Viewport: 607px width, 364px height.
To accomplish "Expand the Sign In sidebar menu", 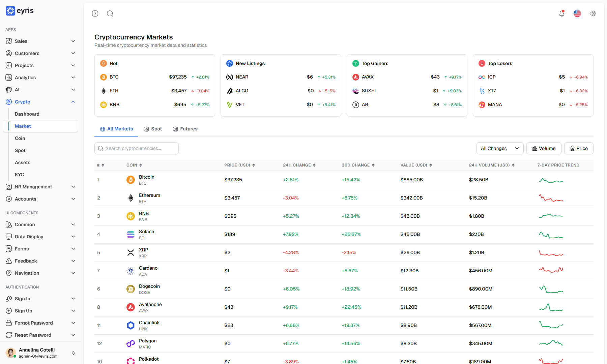I will pyautogui.click(x=40, y=299).
